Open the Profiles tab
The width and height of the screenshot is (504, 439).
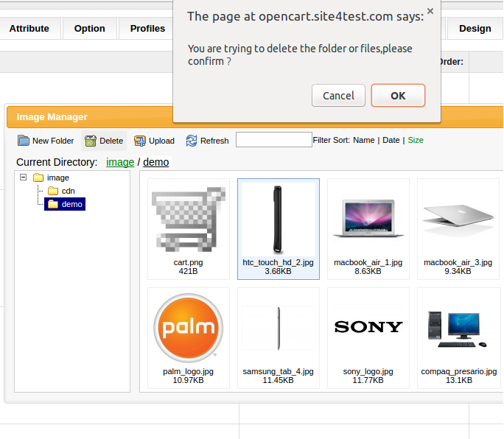point(147,29)
